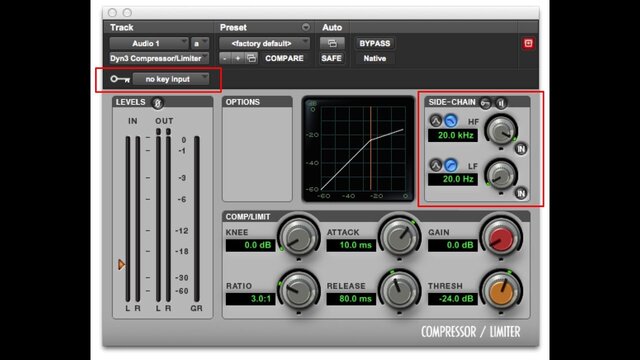
Task: Enable the LF filter IN button
Action: [521, 193]
